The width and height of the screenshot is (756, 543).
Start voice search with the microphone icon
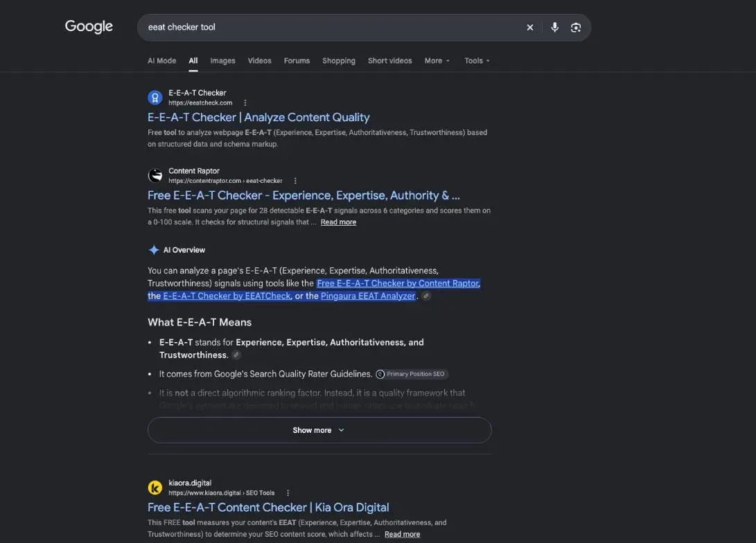(x=554, y=28)
